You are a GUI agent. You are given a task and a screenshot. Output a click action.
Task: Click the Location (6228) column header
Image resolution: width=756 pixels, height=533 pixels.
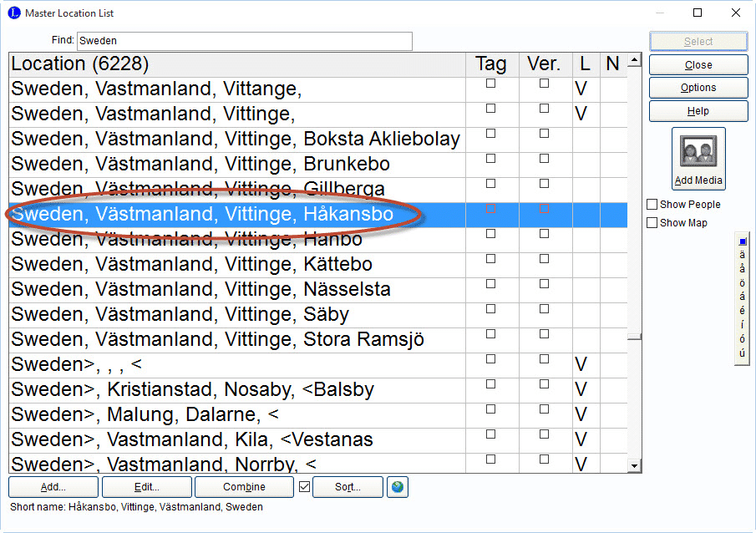point(237,64)
